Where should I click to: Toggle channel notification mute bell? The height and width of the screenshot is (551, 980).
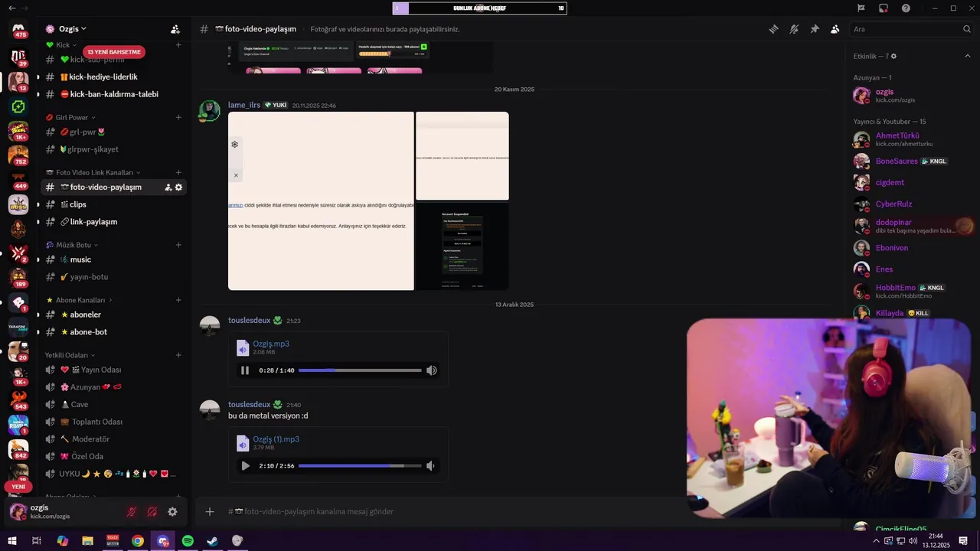click(x=794, y=29)
